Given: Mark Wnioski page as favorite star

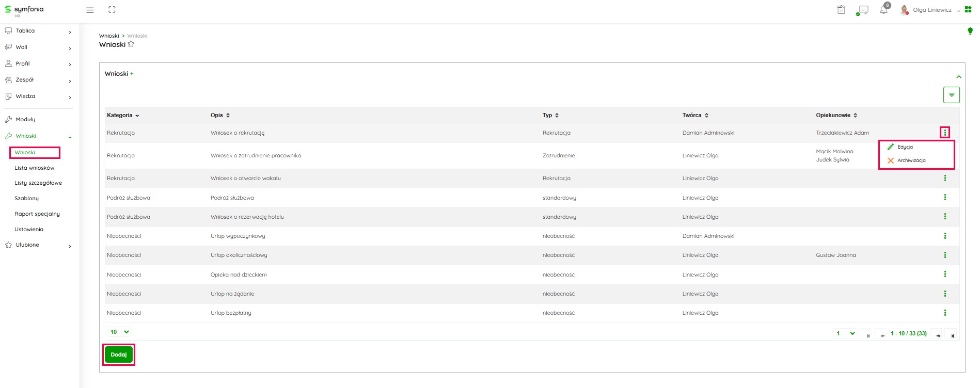Looking at the screenshot, I should coord(131,44).
